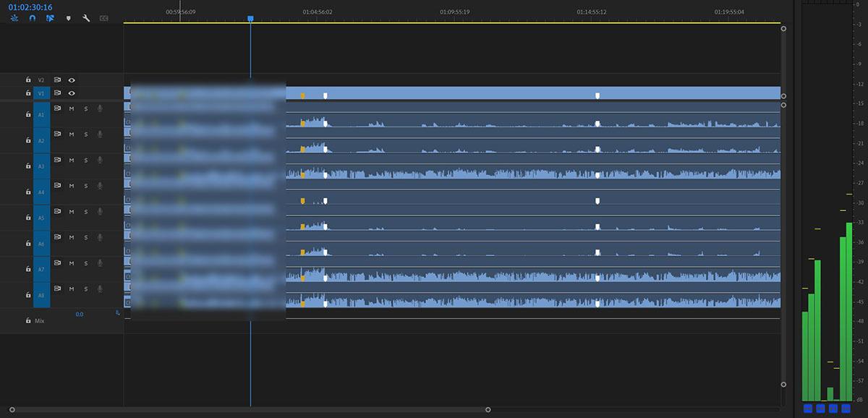Screen dimensions: 868x418
Task: Open timeline display settings wrench
Action: [86, 18]
